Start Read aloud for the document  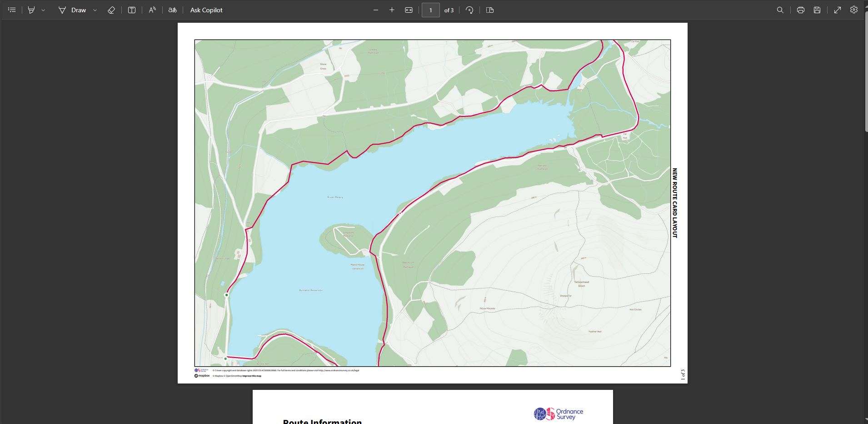coord(152,10)
